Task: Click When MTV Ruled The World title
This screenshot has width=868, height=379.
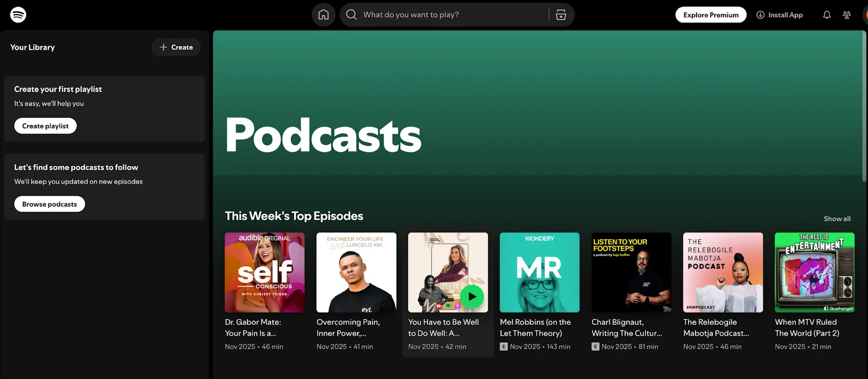Action: coord(807,327)
